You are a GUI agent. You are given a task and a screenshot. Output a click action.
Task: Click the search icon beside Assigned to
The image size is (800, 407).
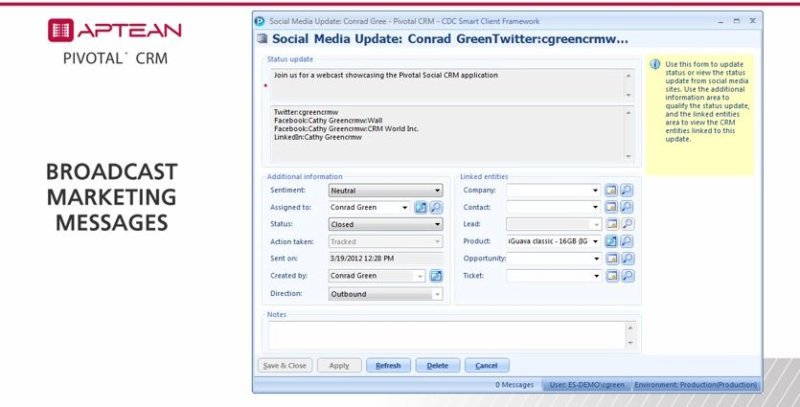coord(435,207)
